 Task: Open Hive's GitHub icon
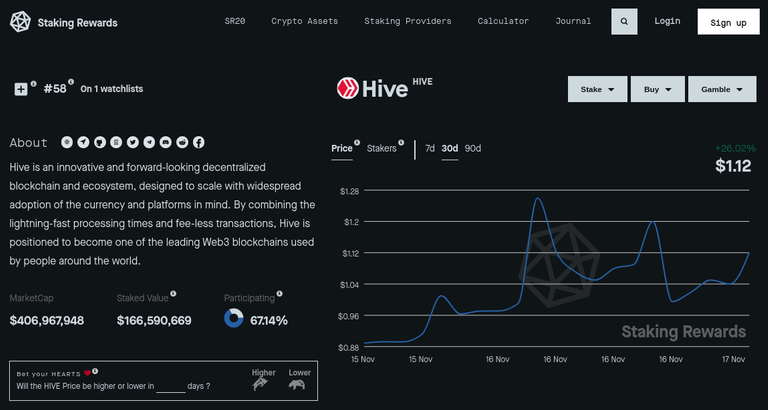100,143
